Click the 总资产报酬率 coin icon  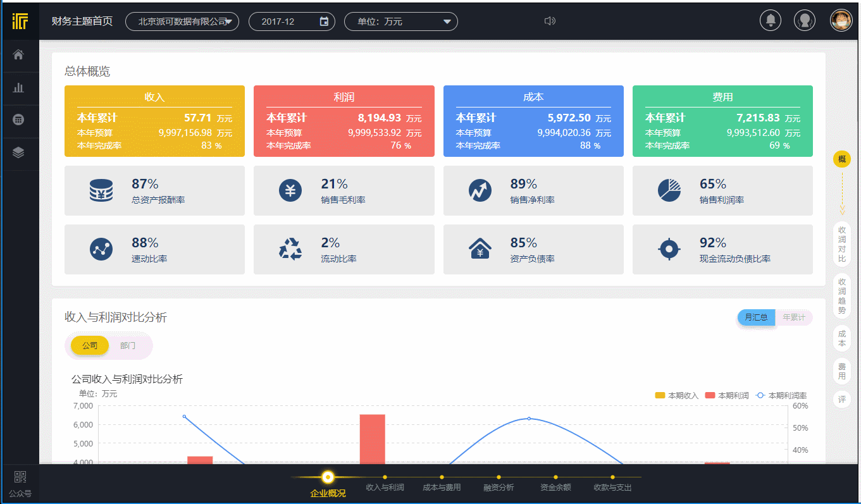point(100,190)
